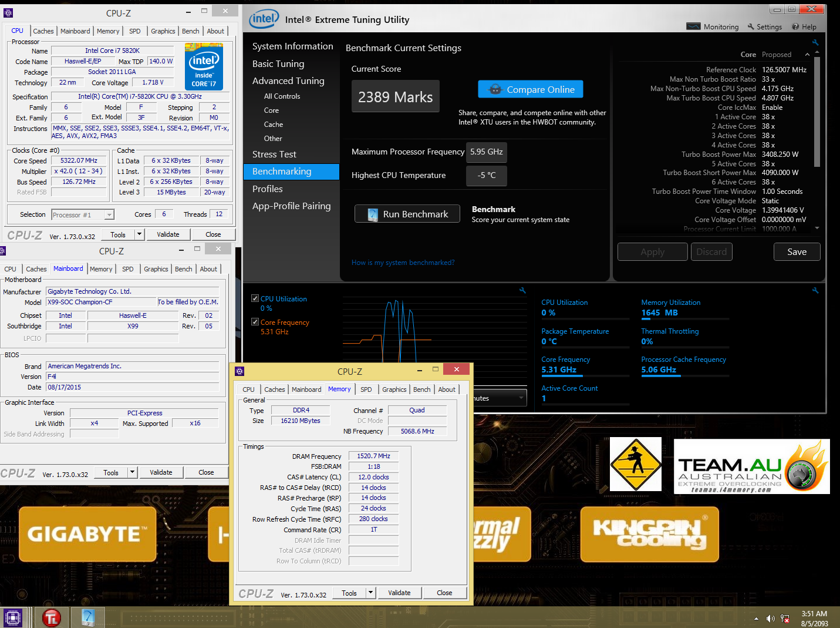Open Processor #1 selection dropdown
The width and height of the screenshot is (840, 628).
(109, 215)
